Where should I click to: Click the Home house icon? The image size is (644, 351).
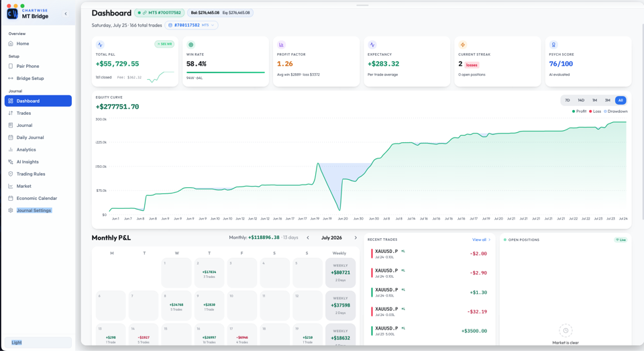point(11,44)
